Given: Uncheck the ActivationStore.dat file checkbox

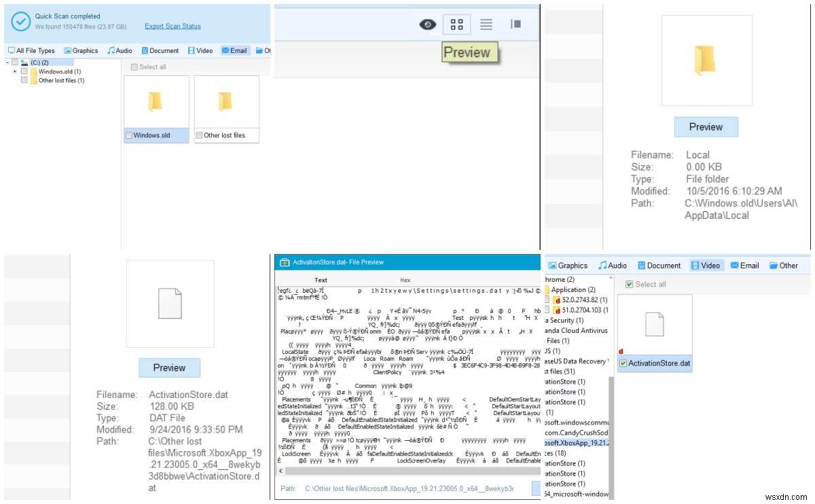Looking at the screenshot, I should [x=623, y=363].
